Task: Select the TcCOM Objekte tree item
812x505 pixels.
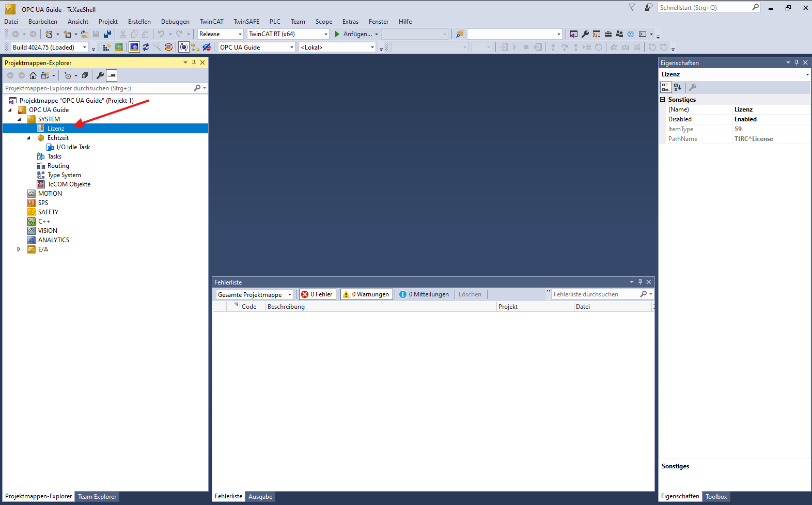Action: click(69, 184)
